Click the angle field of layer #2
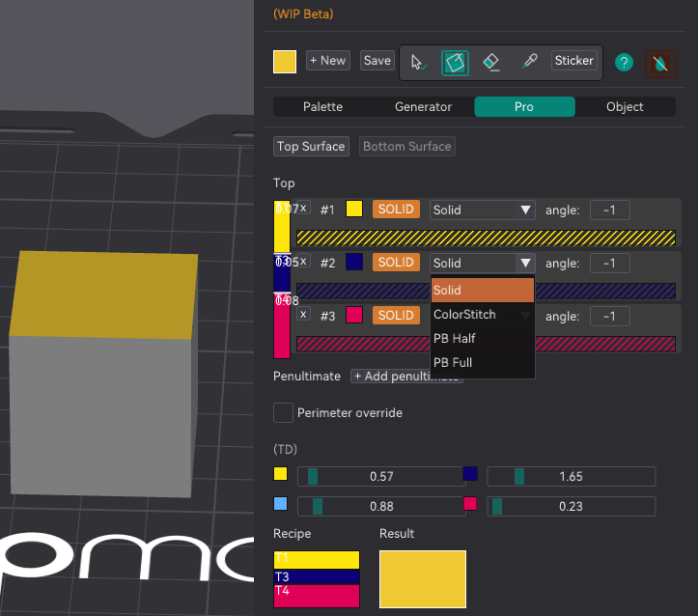698x616 pixels. point(610,263)
